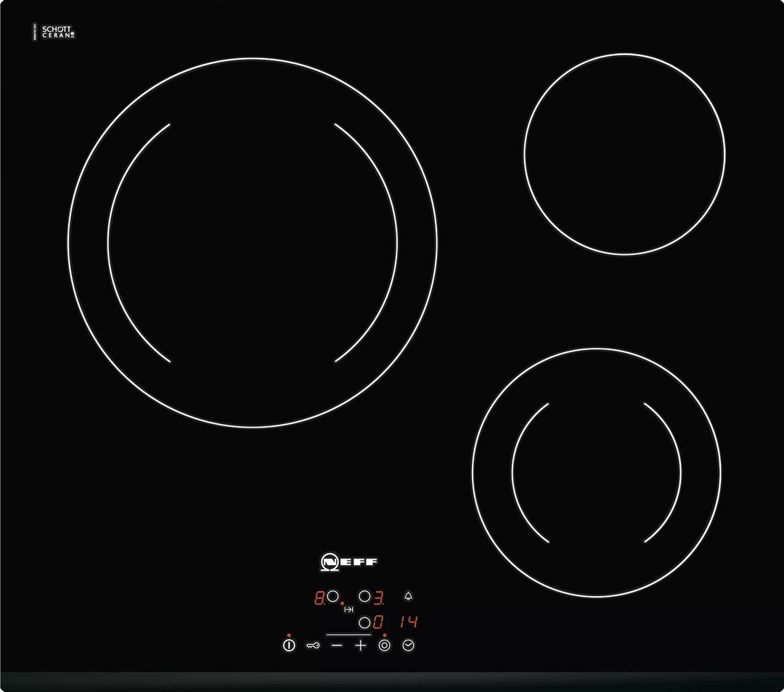
Task: Click the NEFF brand logo
Action: 349,562
